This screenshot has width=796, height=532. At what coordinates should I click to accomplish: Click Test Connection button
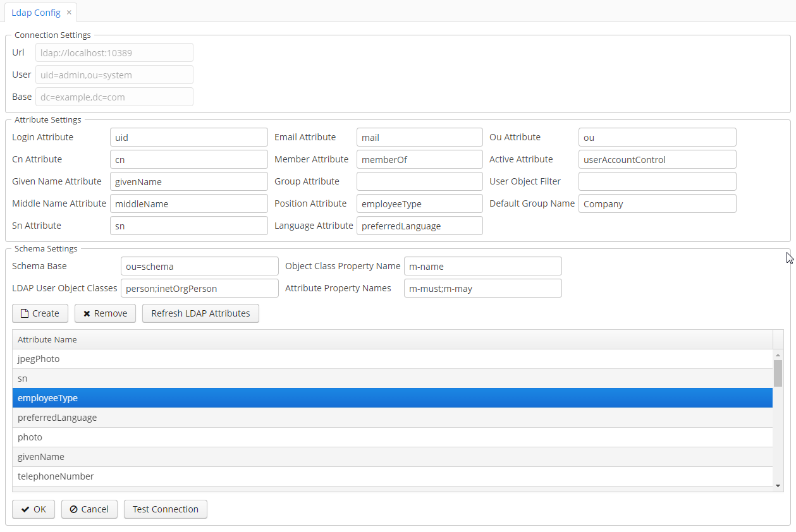pos(166,509)
